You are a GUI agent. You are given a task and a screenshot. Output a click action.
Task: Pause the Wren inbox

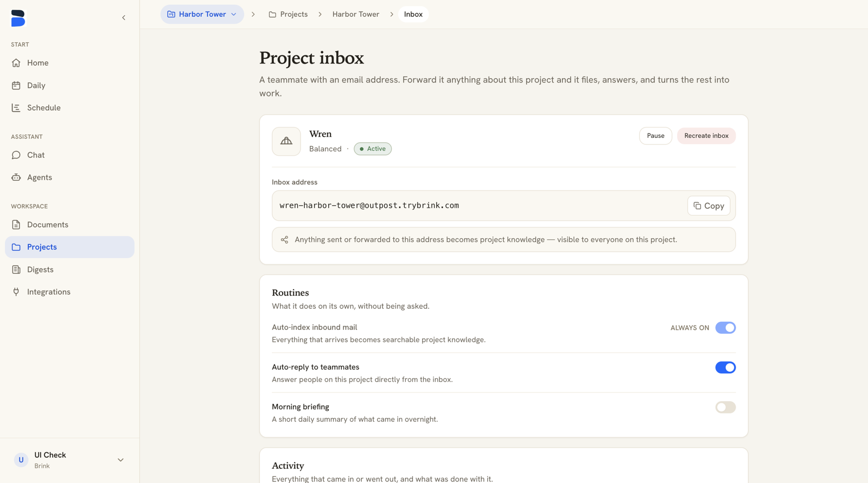655,136
